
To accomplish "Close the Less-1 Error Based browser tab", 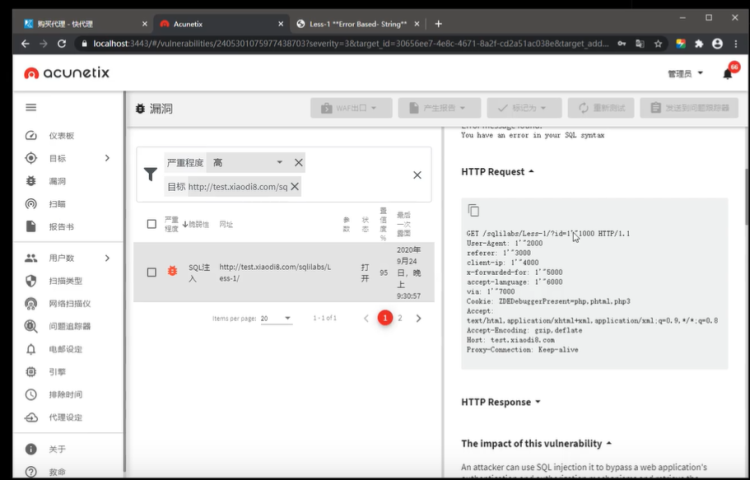I will 417,24.
